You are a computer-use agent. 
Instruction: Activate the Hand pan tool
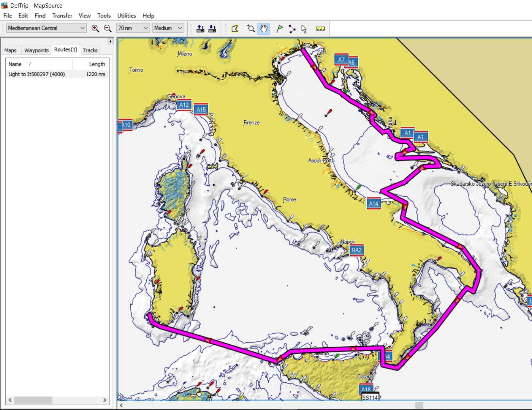click(x=263, y=28)
